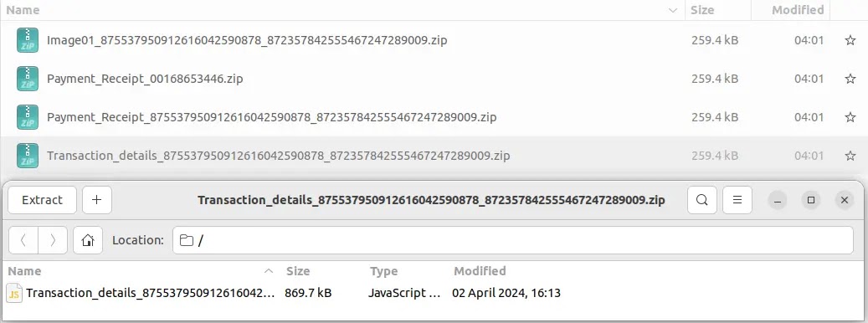Sort archive contents by Name column

[x=24, y=271]
